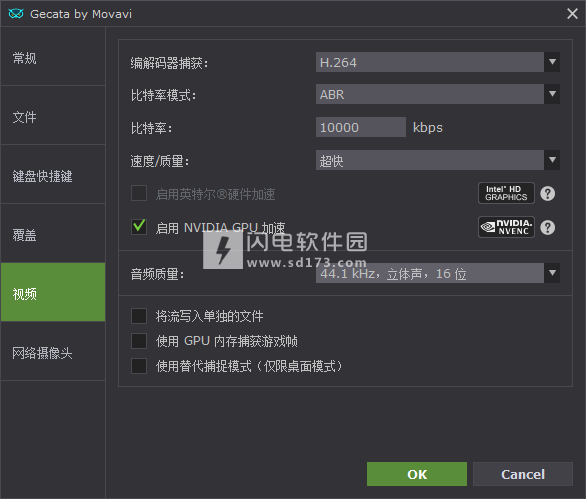This screenshot has width=586, height=499.
Task: Disable 启用 NVIDIA GPU 加速 checkbox
Action: [x=139, y=227]
